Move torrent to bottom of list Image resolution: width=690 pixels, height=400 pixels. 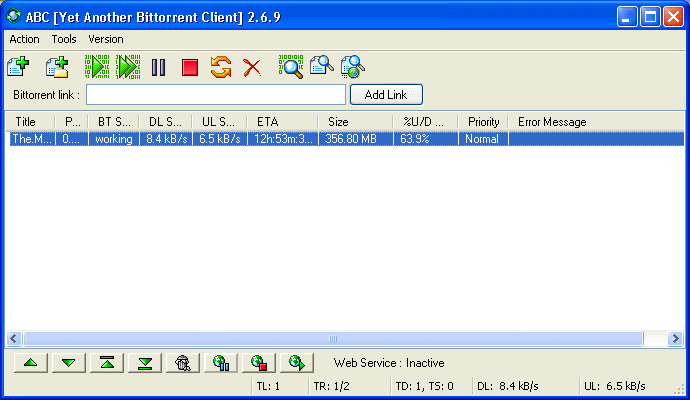tap(145, 363)
